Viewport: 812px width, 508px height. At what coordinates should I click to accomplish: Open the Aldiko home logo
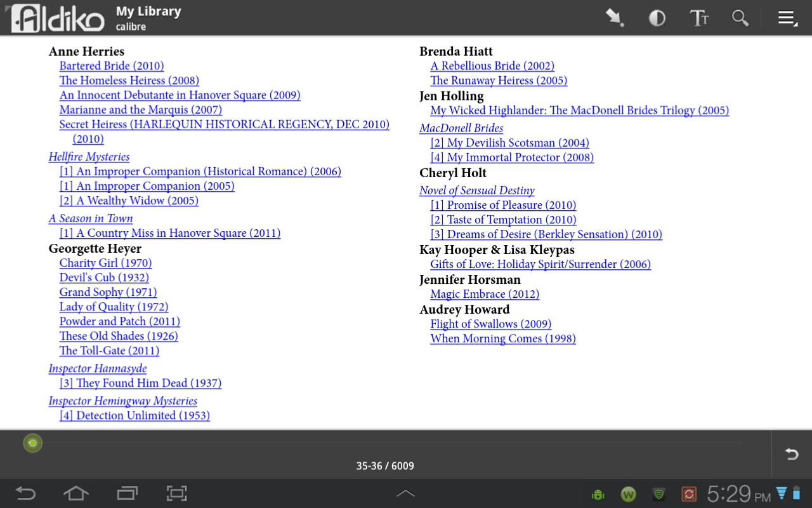click(56, 18)
